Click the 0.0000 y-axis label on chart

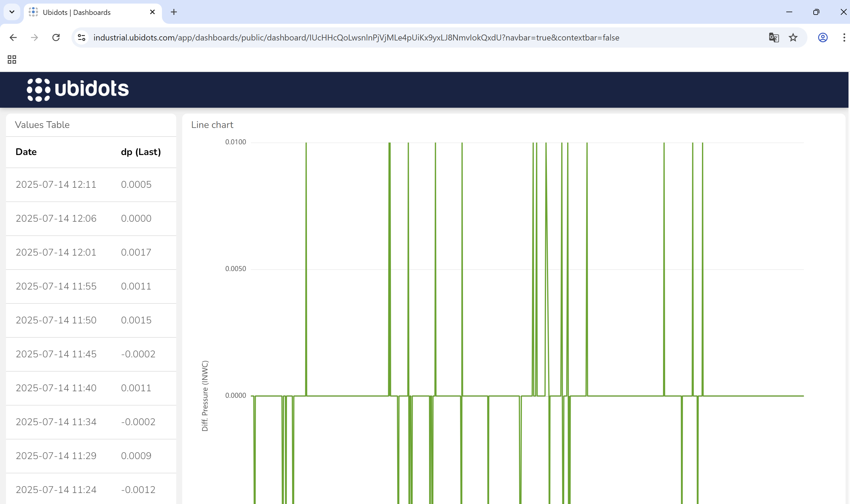pyautogui.click(x=235, y=395)
